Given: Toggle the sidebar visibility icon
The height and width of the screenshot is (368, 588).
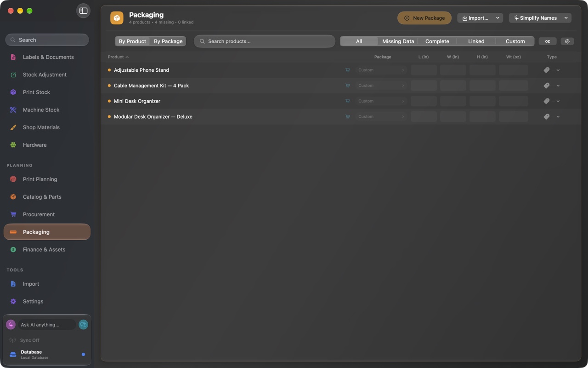Looking at the screenshot, I should [83, 11].
